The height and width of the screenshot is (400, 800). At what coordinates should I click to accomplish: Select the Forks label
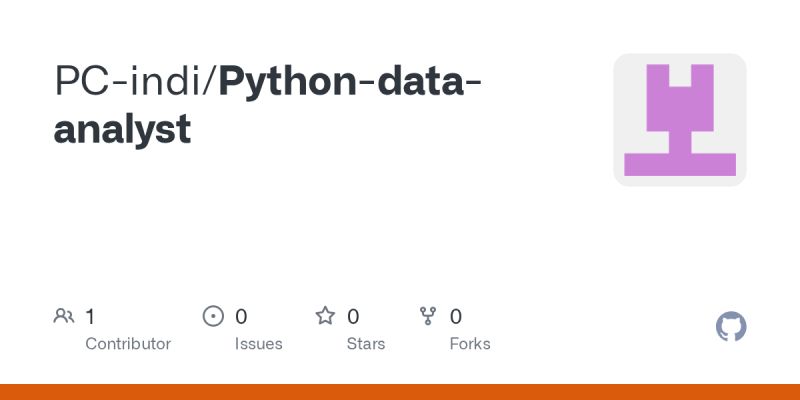point(470,344)
